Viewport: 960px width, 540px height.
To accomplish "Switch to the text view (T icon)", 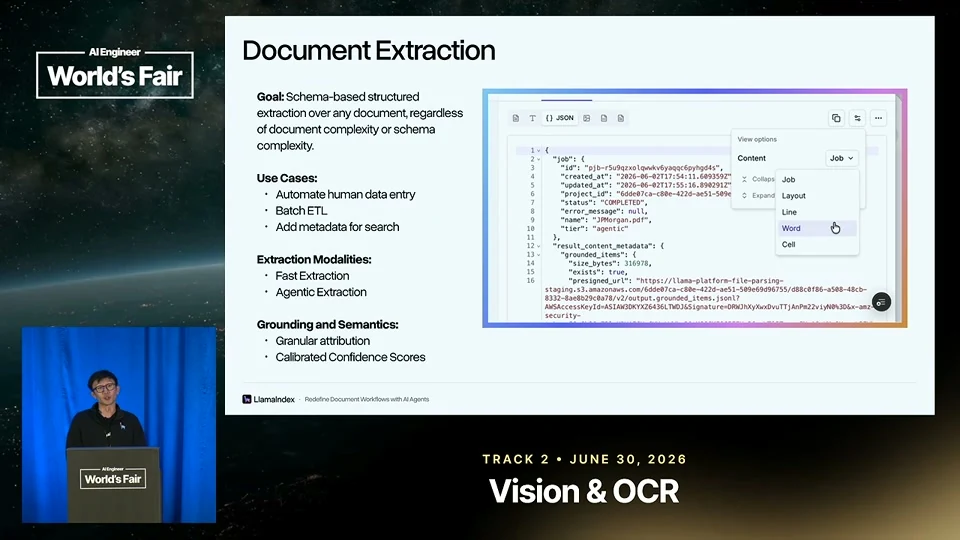I will point(533,118).
